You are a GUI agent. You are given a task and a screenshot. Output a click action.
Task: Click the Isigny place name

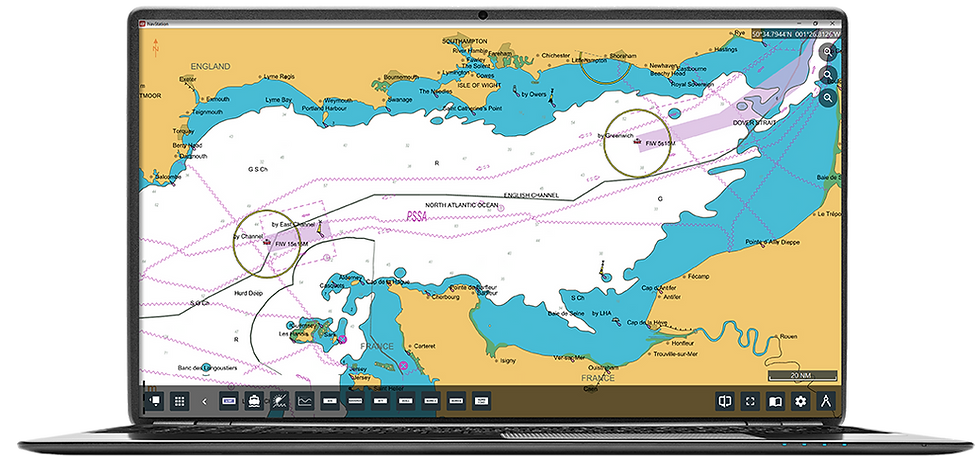click(508, 361)
